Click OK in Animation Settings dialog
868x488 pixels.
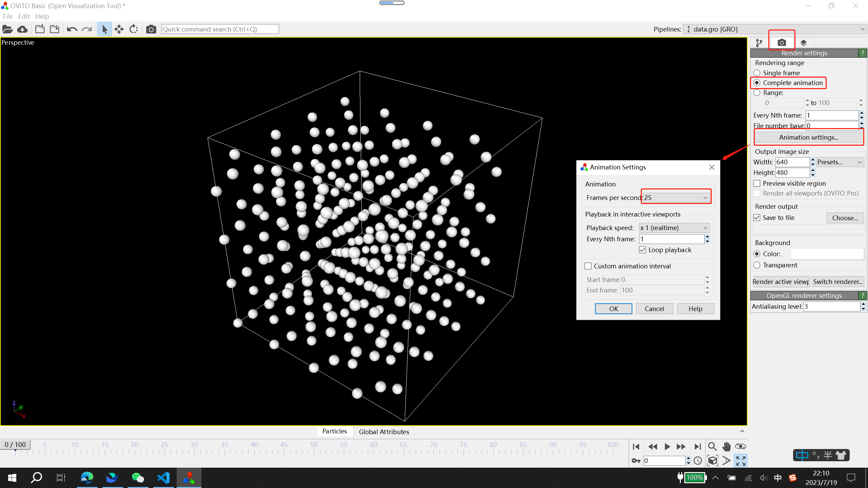coord(613,309)
